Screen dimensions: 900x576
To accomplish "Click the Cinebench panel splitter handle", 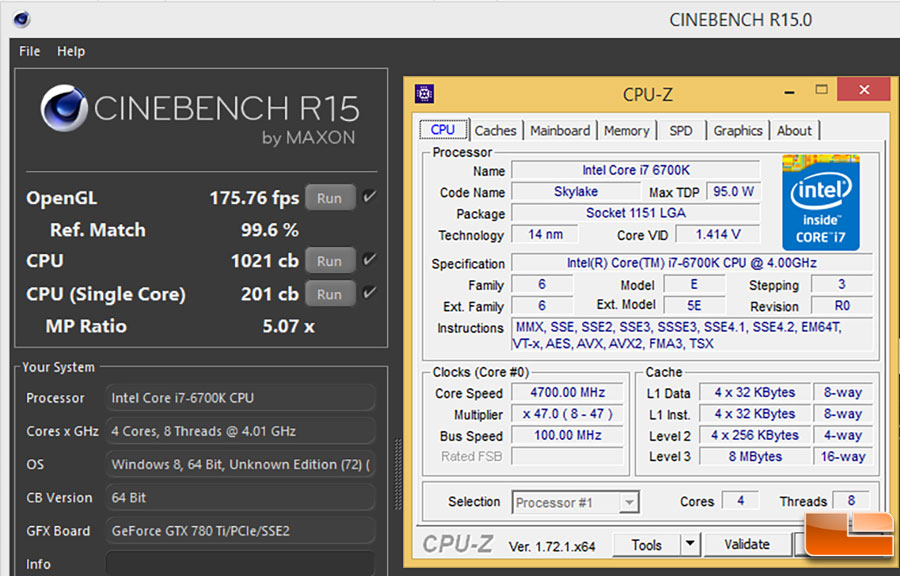I will coord(398,473).
